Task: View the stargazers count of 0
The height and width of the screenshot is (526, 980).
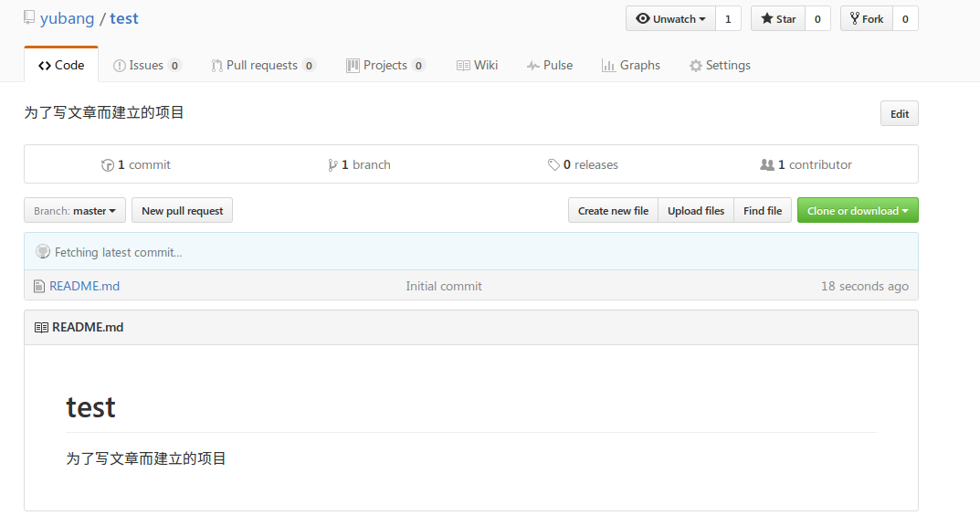Action: (x=817, y=19)
